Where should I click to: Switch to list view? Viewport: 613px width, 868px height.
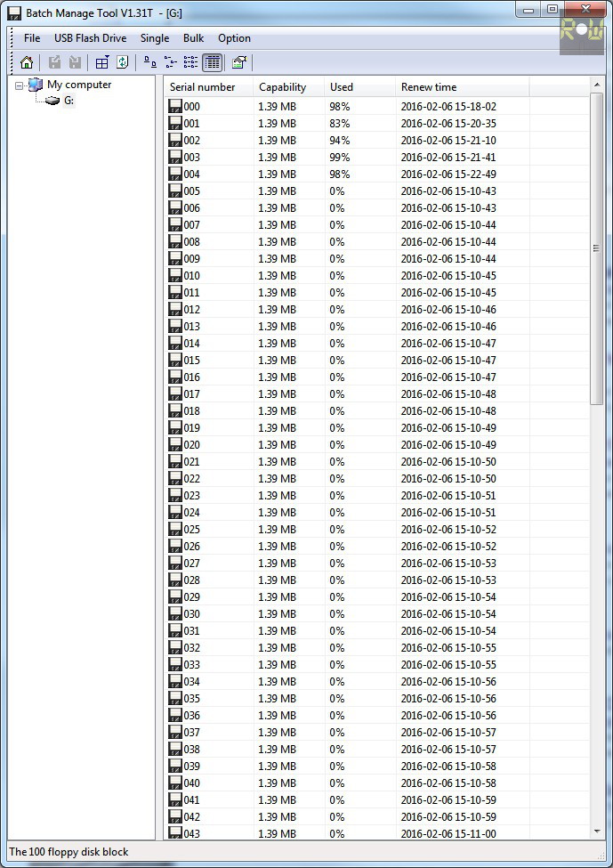point(191,62)
